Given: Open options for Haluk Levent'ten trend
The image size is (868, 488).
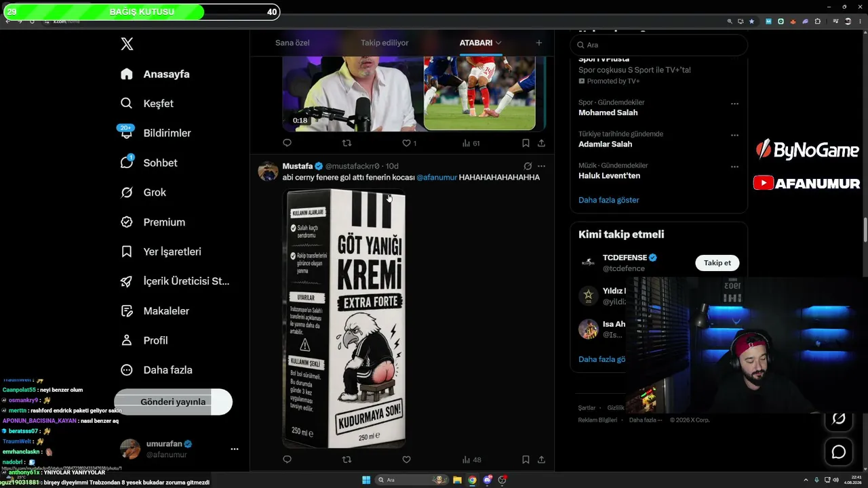Looking at the screenshot, I should click(x=734, y=166).
